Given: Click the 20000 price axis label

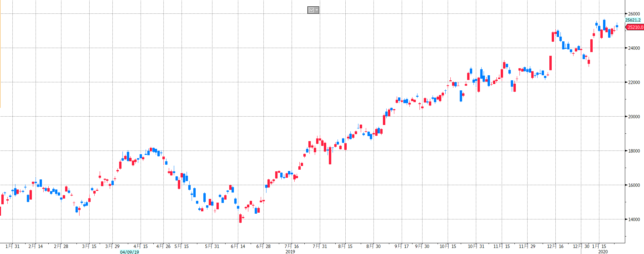Looking at the screenshot, I should coord(634,117).
